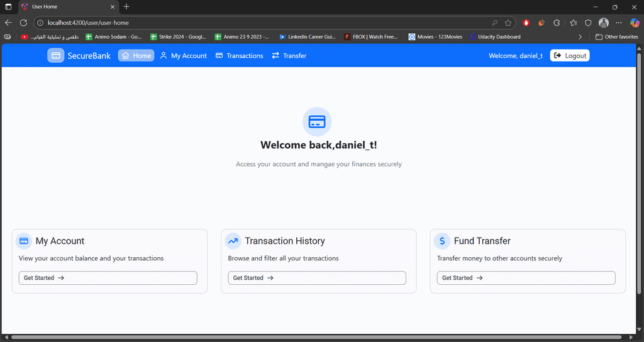This screenshot has width=644, height=342.
Task: Open the Strike 2024 bookmark
Action: (178, 37)
